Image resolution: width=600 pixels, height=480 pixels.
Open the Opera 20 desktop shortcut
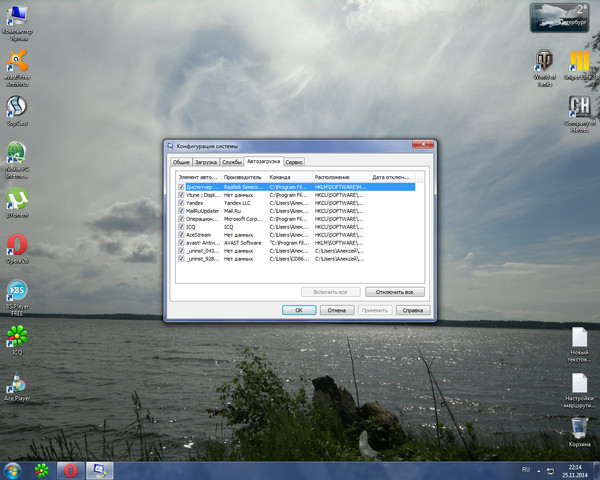[x=17, y=248]
